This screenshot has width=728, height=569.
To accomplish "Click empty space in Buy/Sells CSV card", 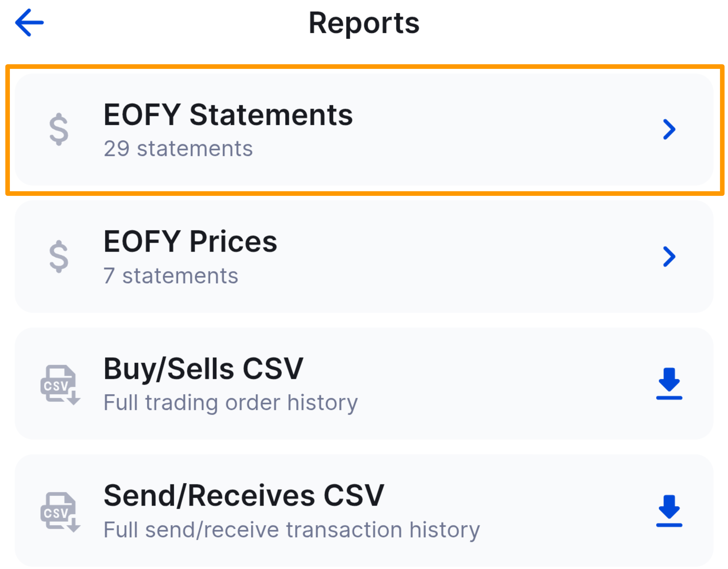I will click(x=500, y=384).
